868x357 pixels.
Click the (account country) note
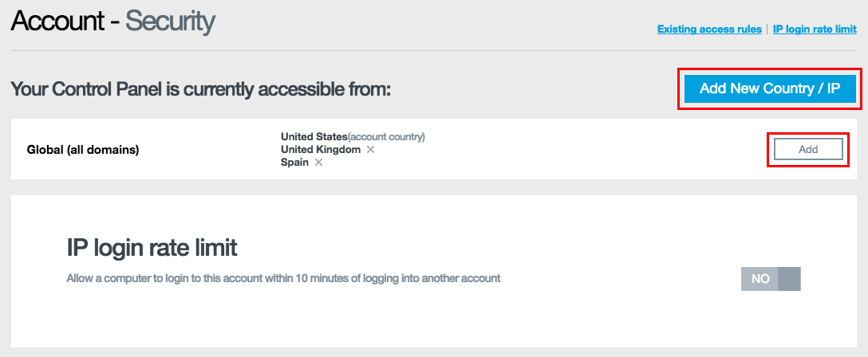tap(387, 137)
